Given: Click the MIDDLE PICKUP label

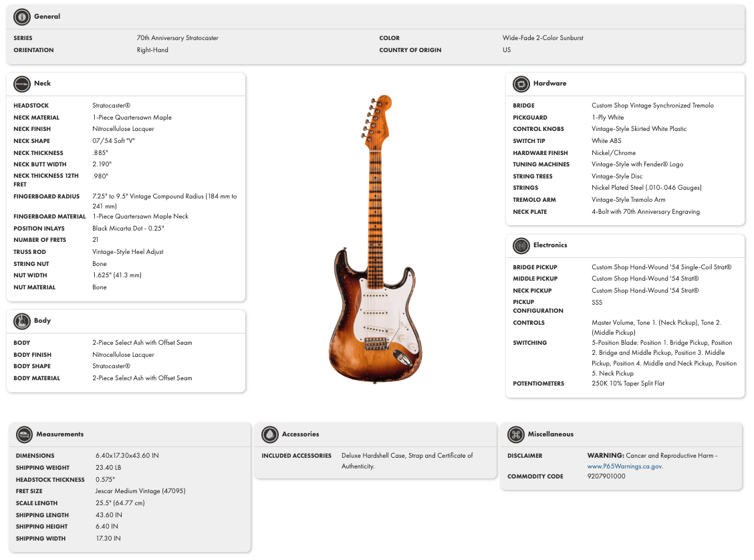Looking at the screenshot, I should [x=535, y=279].
